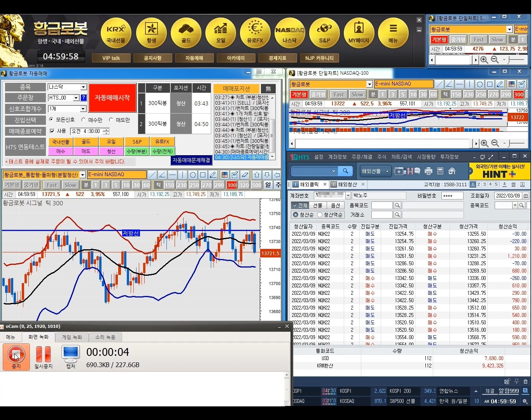Select 청산순 radio button

[x=296, y=215]
